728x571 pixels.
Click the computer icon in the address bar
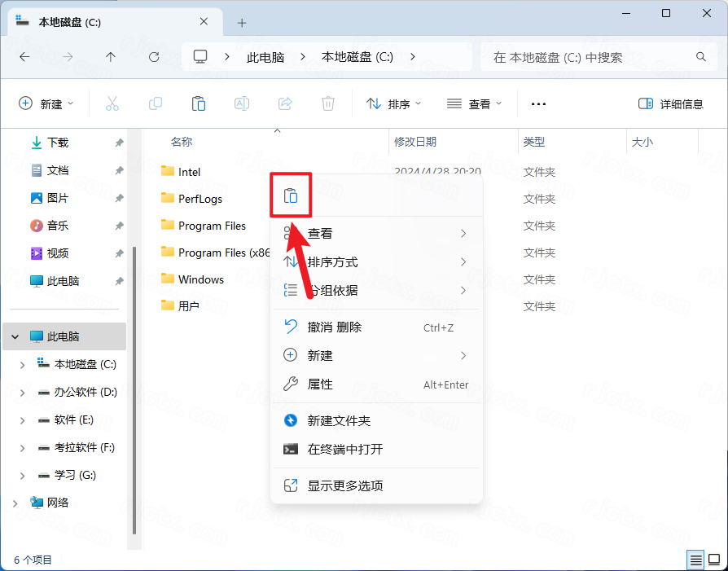point(200,57)
